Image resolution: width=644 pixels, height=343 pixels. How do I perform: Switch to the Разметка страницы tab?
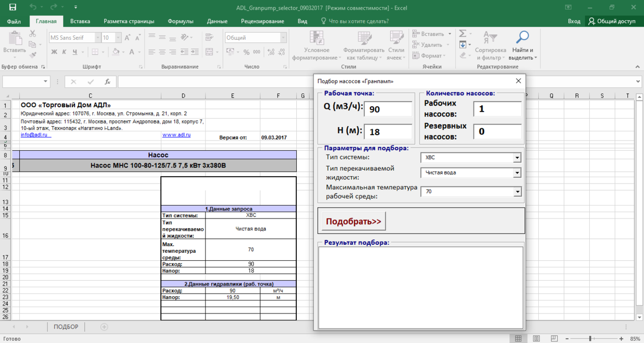click(129, 21)
